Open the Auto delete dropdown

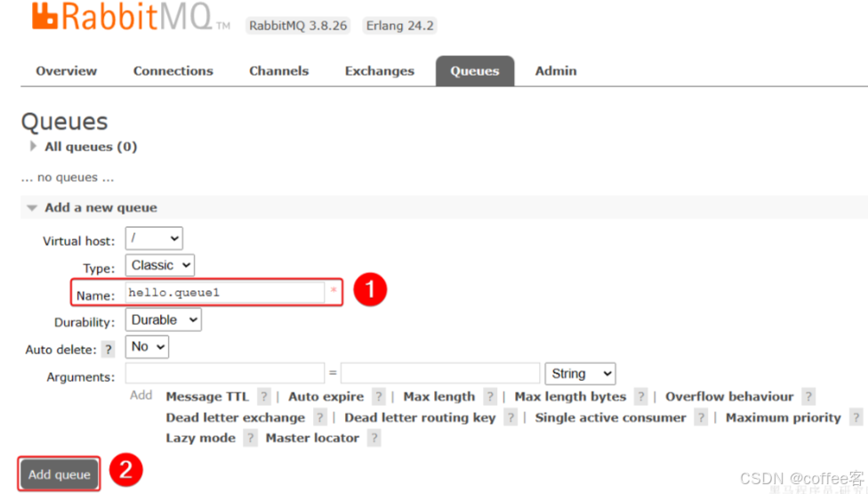148,346
